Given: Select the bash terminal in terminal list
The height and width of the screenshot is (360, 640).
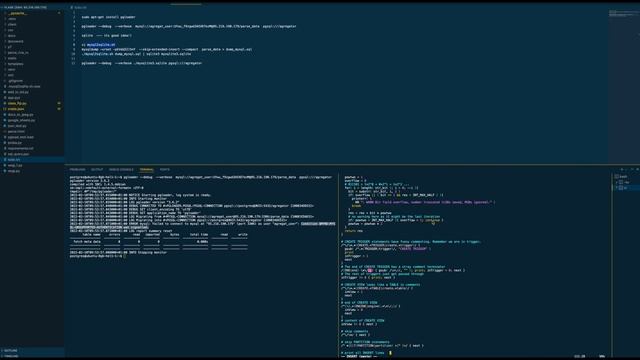Looking at the screenshot, I should (x=623, y=177).
